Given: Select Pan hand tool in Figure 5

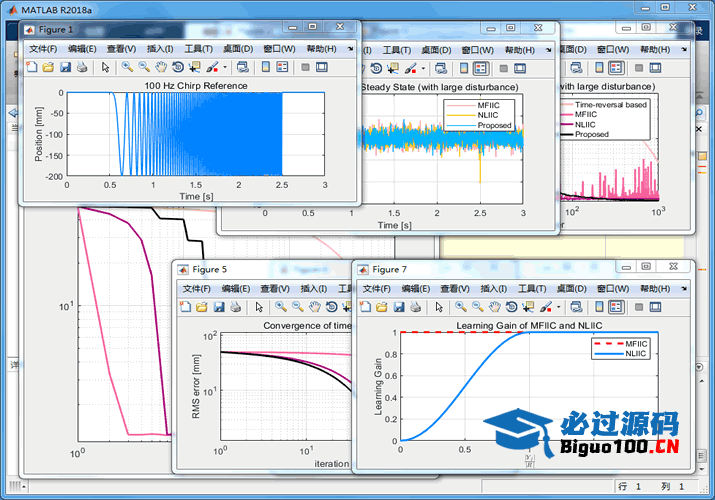Looking at the screenshot, I should (x=315, y=307).
